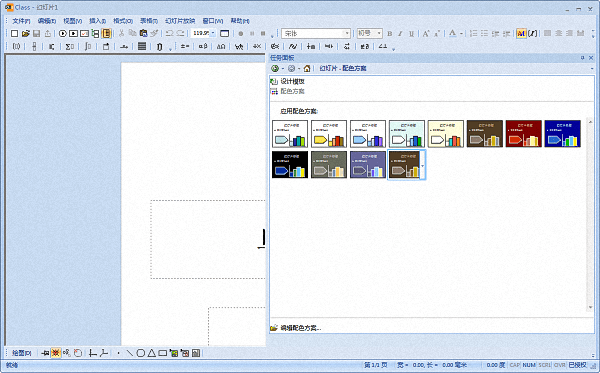This screenshot has width=600, height=373.
Task: Click the Home icon in the task panel
Action: [307, 68]
